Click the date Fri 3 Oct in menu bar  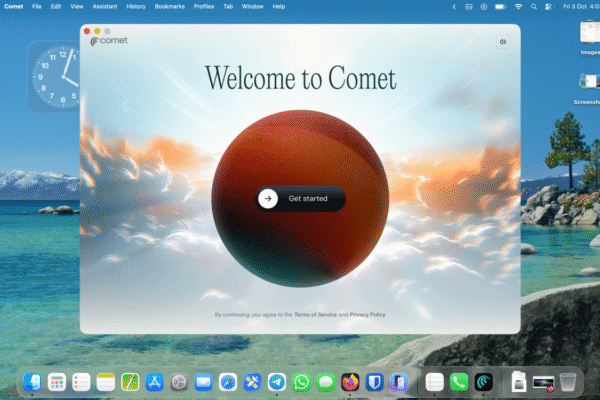575,7
